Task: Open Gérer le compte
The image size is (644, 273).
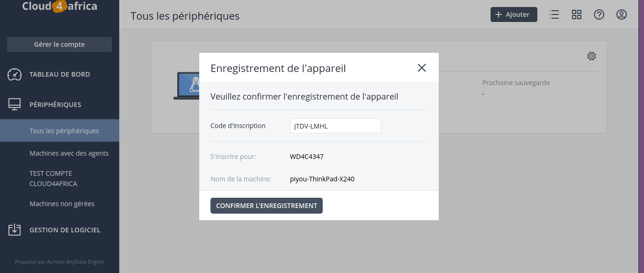Action: 59,44
